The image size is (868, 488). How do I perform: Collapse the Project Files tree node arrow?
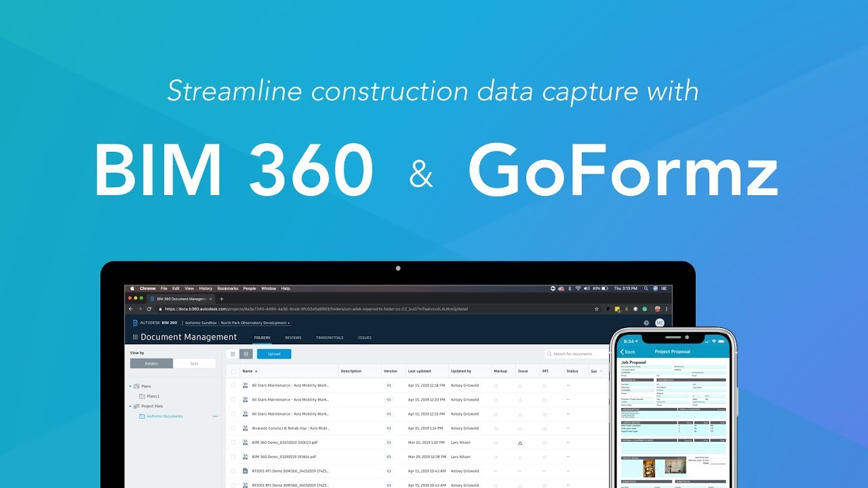click(130, 407)
